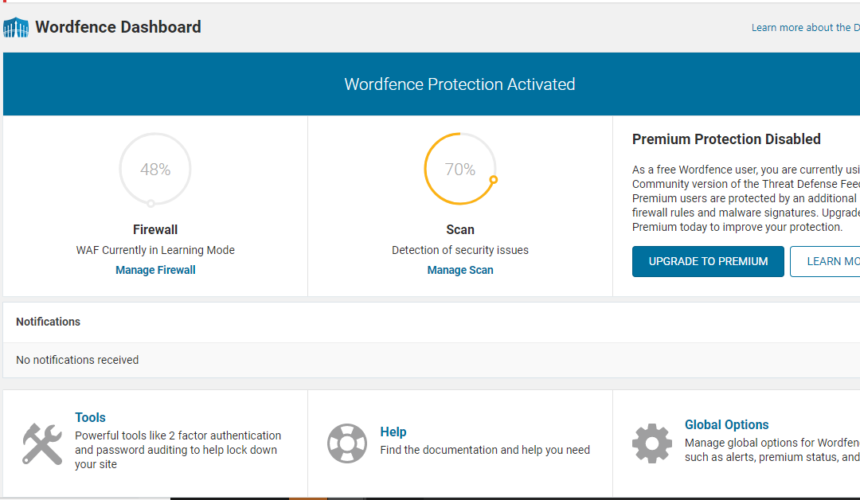Screen dimensions: 860x500
Task: Click the Wordfence Protection Activated banner text
Action: pyautogui.click(x=460, y=84)
